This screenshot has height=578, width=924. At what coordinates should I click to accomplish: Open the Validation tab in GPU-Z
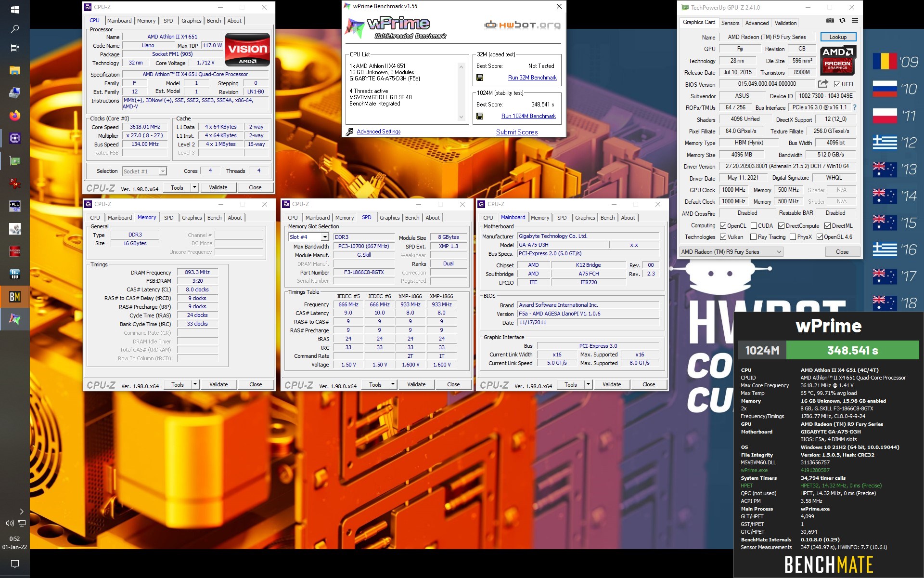pyautogui.click(x=785, y=23)
